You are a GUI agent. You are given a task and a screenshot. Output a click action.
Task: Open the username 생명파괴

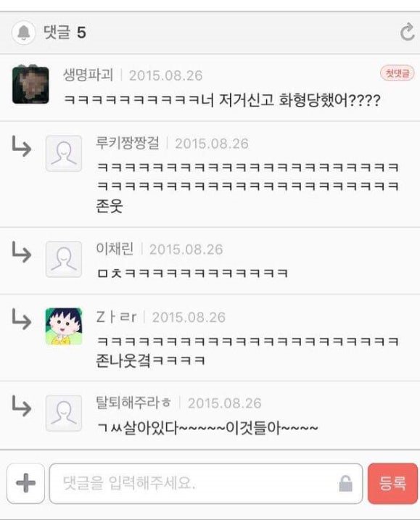point(88,75)
